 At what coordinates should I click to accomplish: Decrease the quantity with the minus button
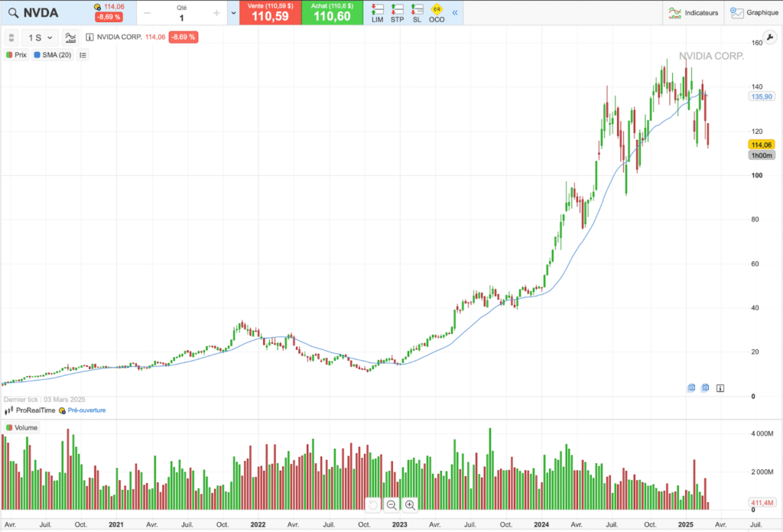click(148, 13)
